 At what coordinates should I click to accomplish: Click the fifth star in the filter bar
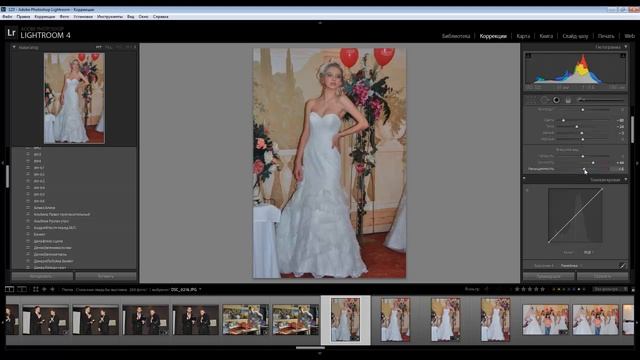[x=542, y=289]
